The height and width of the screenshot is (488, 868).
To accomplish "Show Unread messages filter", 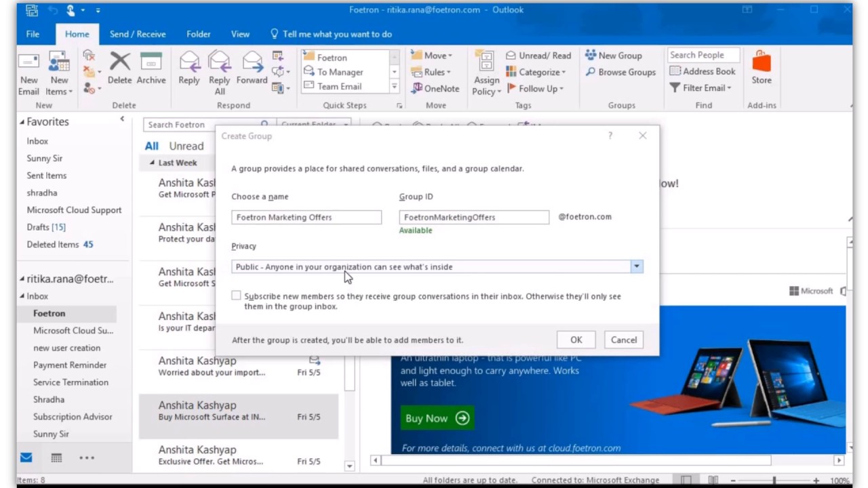I will pos(186,146).
